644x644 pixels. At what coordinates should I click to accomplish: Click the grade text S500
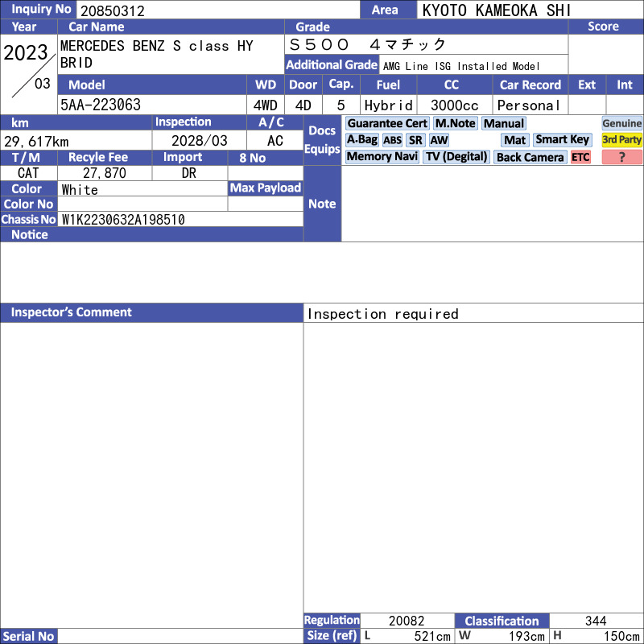tap(319, 44)
